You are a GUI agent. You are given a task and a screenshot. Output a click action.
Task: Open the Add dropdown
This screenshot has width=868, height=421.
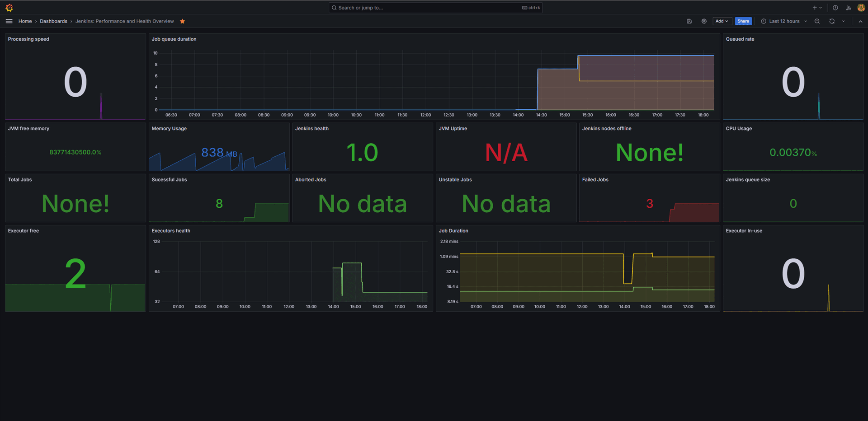pyautogui.click(x=722, y=21)
